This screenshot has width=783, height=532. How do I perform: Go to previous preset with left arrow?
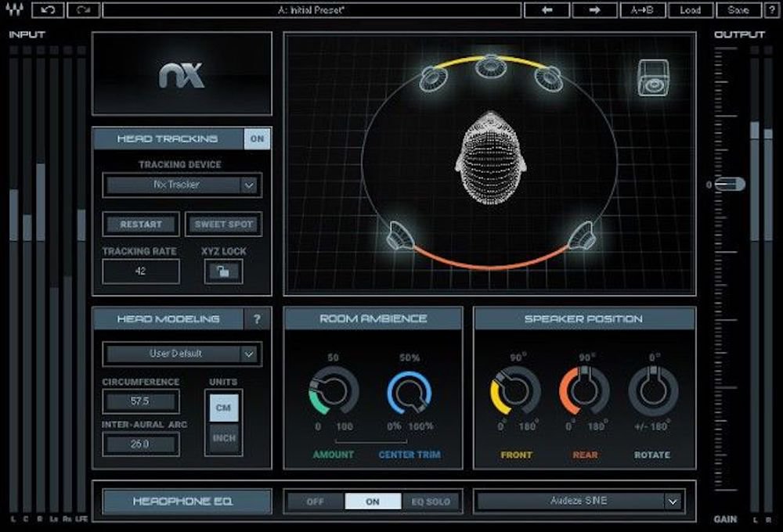(546, 10)
